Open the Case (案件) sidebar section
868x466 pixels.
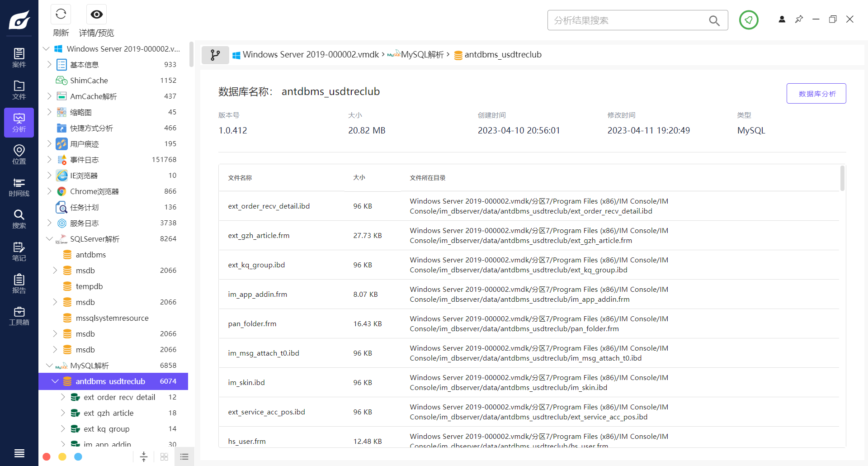(x=19, y=58)
